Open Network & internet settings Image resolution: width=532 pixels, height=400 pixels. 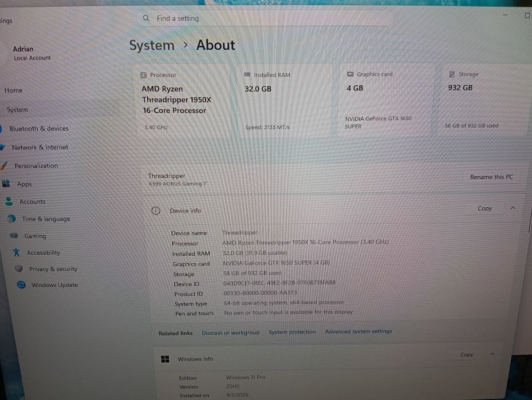pyautogui.click(x=40, y=148)
